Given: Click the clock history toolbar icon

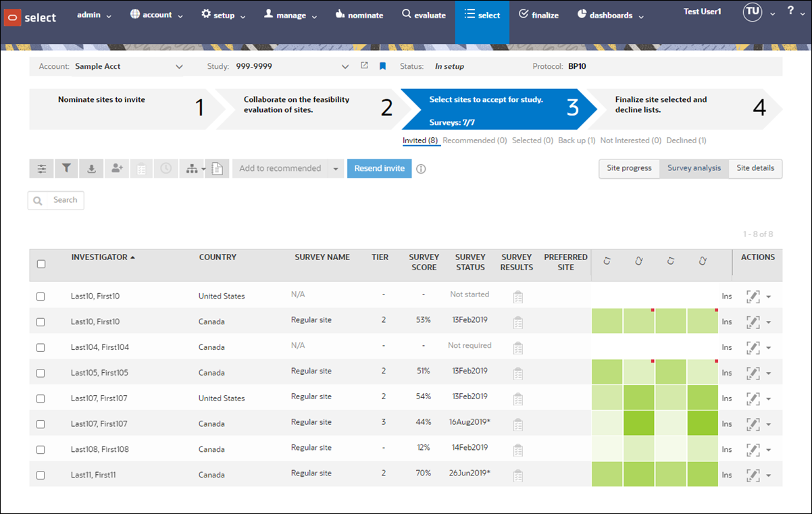Looking at the screenshot, I should click(x=166, y=169).
